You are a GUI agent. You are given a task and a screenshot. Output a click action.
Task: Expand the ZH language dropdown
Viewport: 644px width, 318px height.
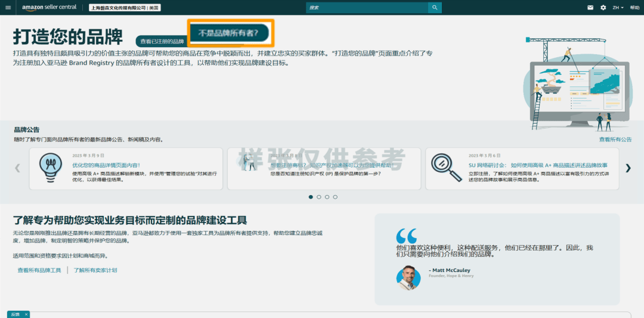pos(617,8)
